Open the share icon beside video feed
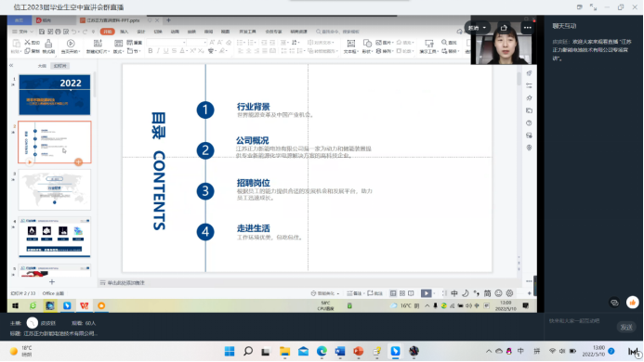The image size is (644, 362). [504, 28]
